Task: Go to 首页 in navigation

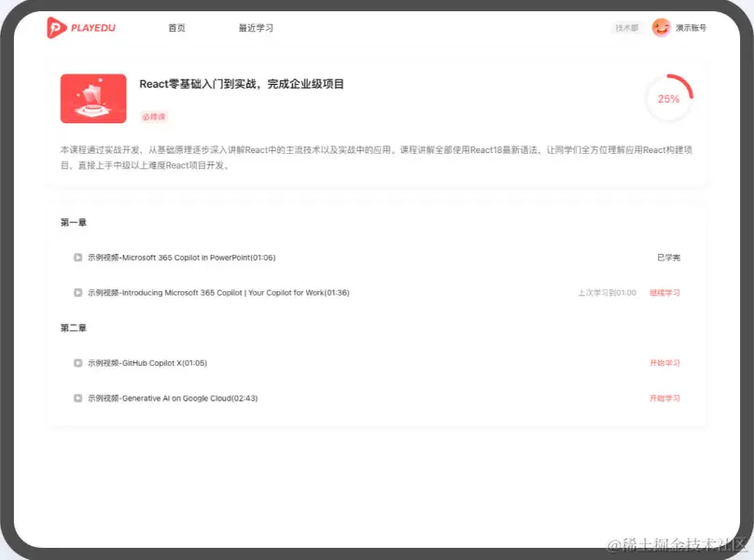Action: (x=176, y=28)
